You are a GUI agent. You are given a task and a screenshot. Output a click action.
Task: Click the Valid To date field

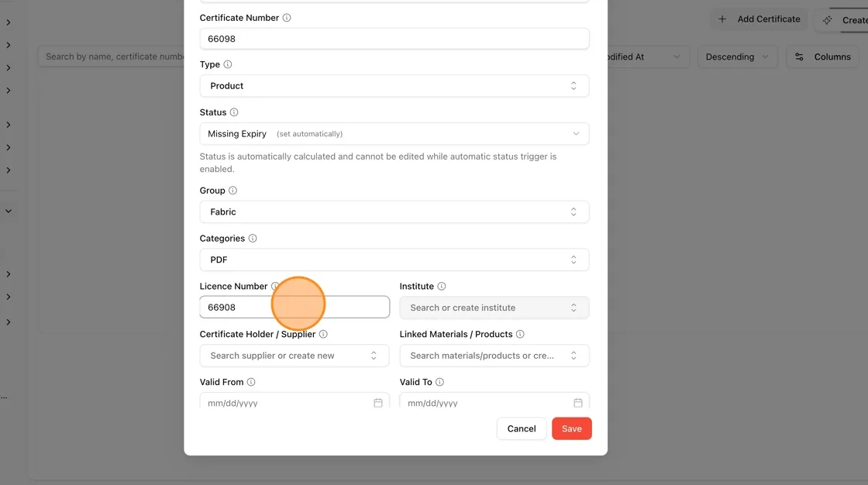[494, 401]
